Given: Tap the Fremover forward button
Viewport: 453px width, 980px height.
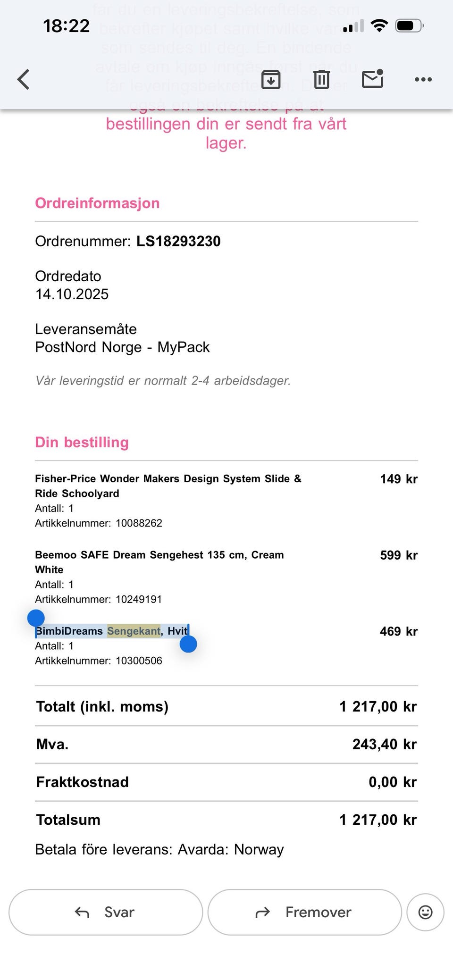Looking at the screenshot, I should [x=305, y=912].
